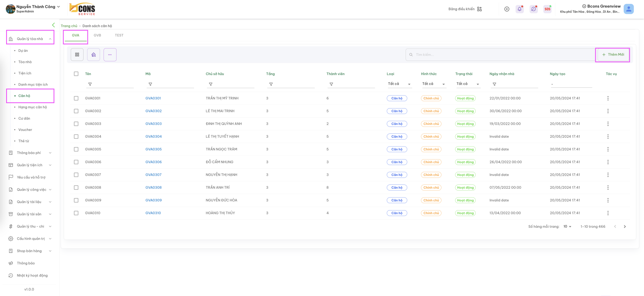
Task: Switch to the TEST tab
Action: (x=119, y=35)
